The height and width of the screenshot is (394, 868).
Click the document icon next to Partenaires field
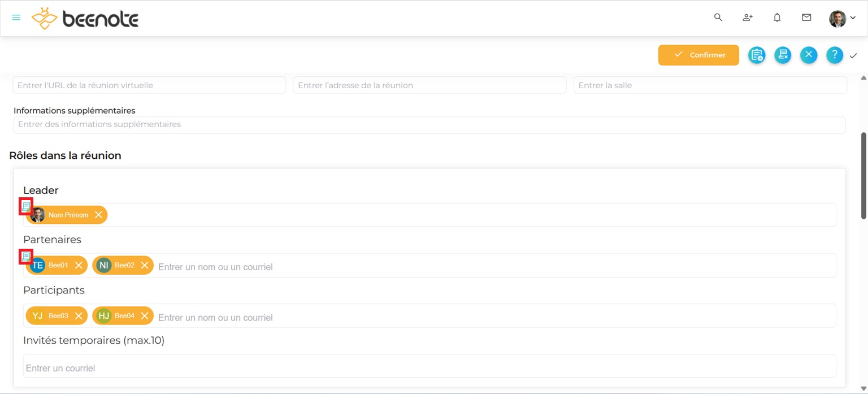tap(26, 257)
